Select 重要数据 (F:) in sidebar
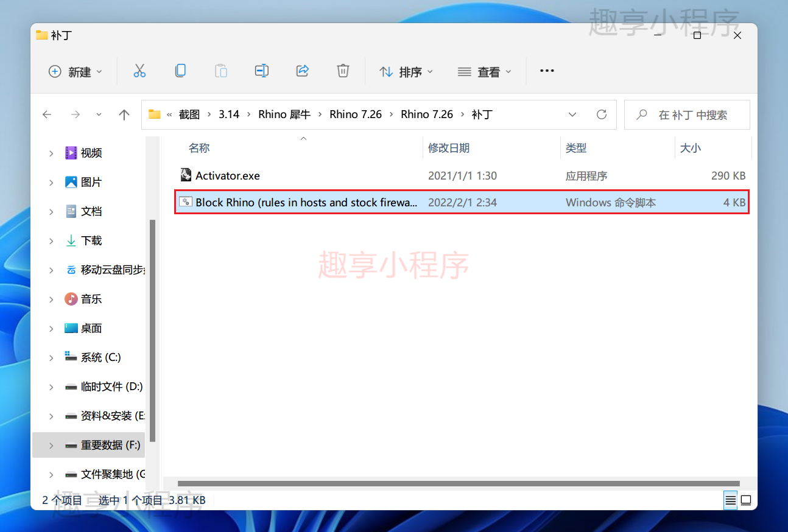 pos(88,445)
